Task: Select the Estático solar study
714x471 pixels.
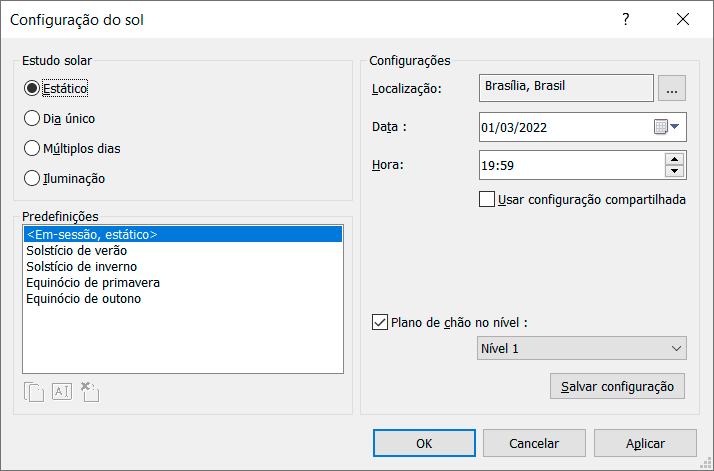Action: pos(32,88)
